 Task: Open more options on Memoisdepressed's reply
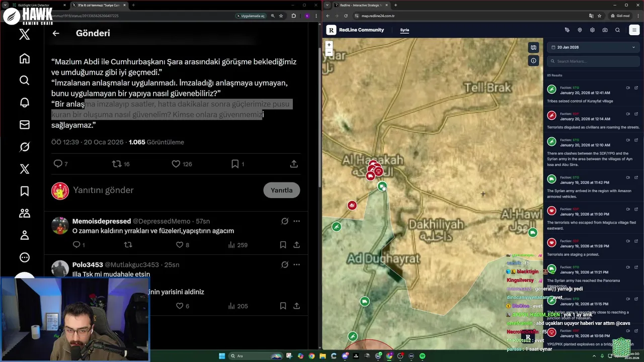click(296, 221)
